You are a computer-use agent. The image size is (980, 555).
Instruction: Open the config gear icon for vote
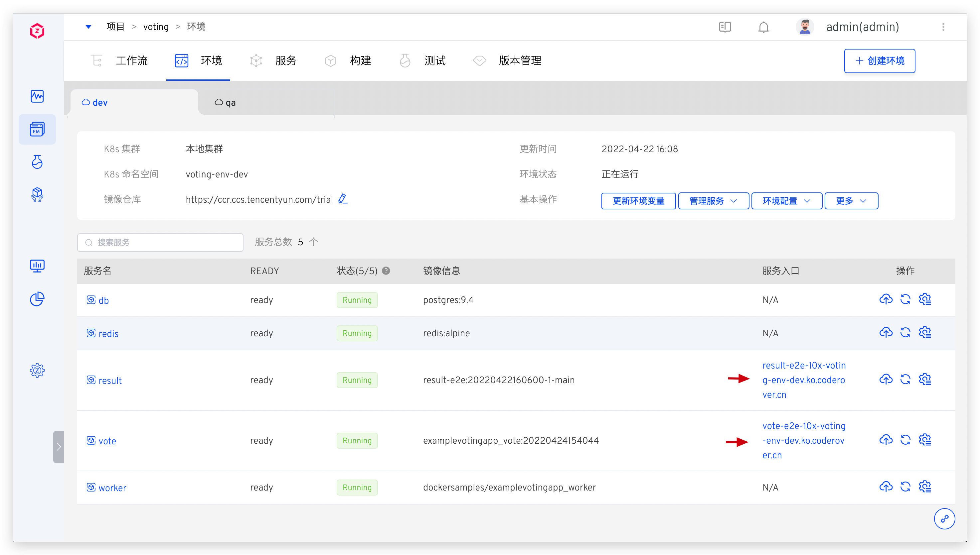(925, 440)
